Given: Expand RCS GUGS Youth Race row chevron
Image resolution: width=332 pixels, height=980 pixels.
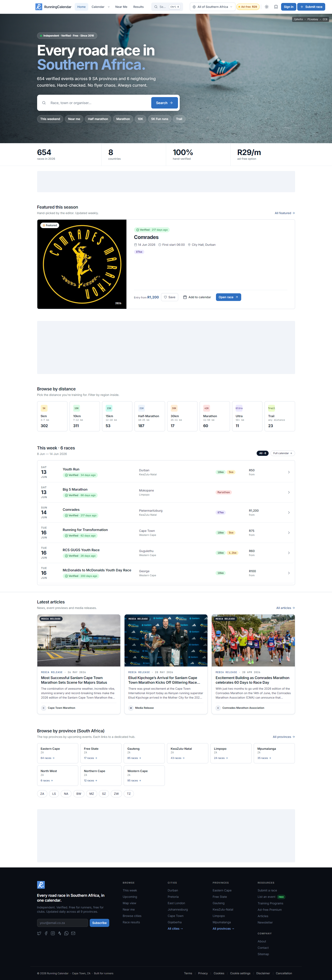Looking at the screenshot, I should tap(289, 553).
